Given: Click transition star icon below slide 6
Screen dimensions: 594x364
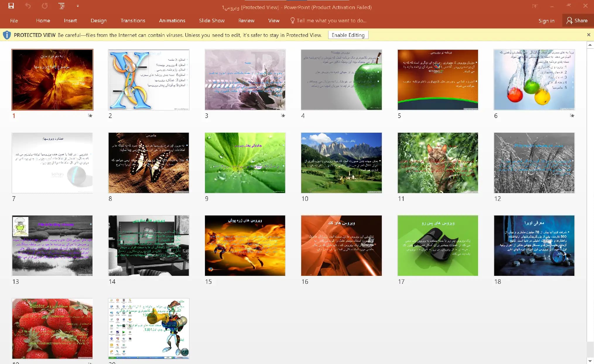Looking at the screenshot, I should [x=572, y=116].
